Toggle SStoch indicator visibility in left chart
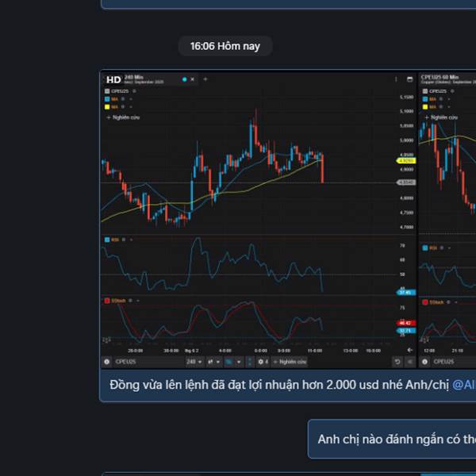Viewport: 476px width, 476px height. click(x=130, y=301)
